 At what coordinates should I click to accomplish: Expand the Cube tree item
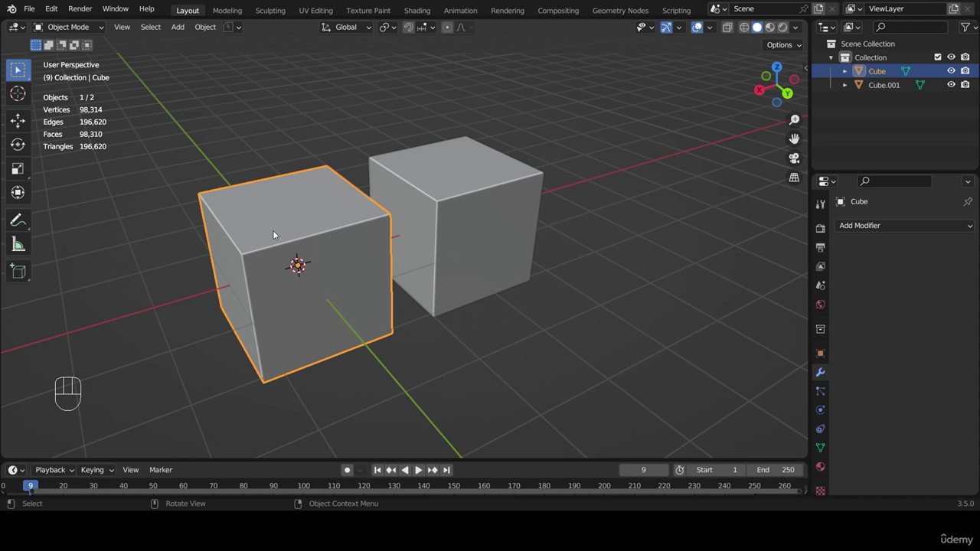tap(845, 71)
